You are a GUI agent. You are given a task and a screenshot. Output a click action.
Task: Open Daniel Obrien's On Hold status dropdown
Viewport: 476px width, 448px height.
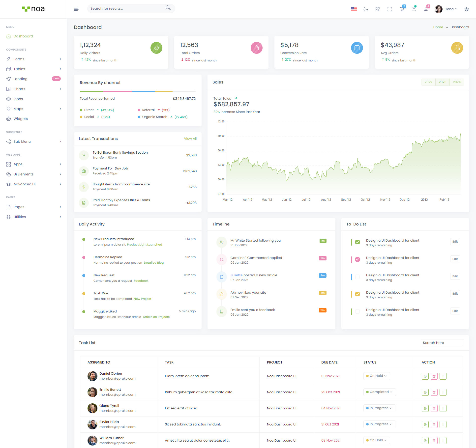[376, 376]
